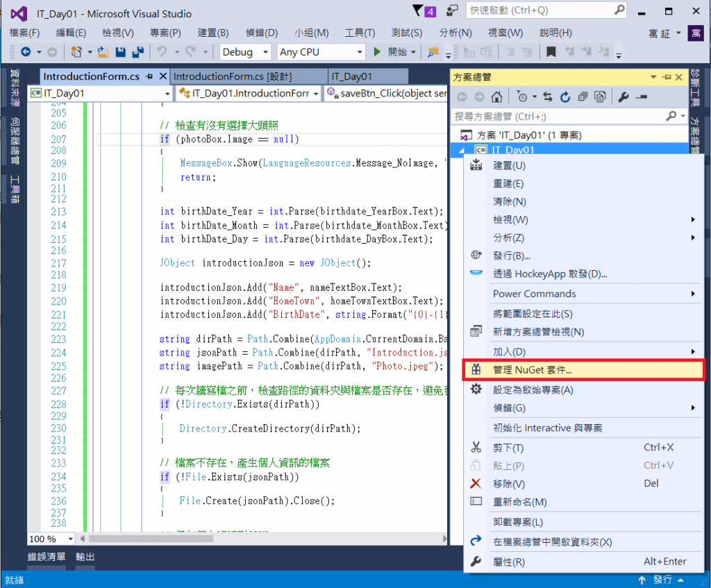Open the IT_Day01 project scope dropdown
The height and width of the screenshot is (588, 711).
pyautogui.click(x=167, y=94)
